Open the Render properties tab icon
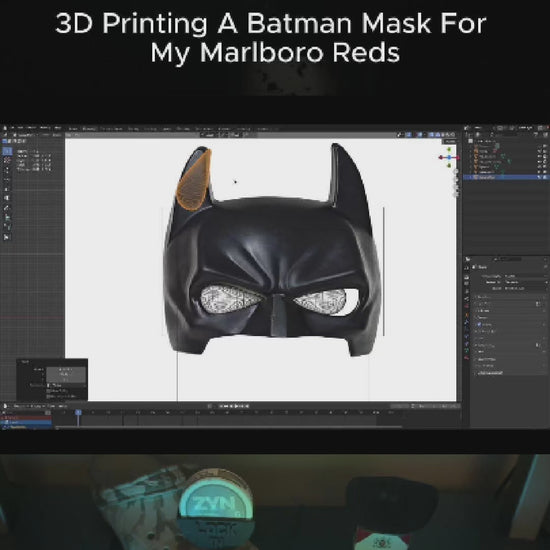This screenshot has height=550, width=550. (467, 277)
